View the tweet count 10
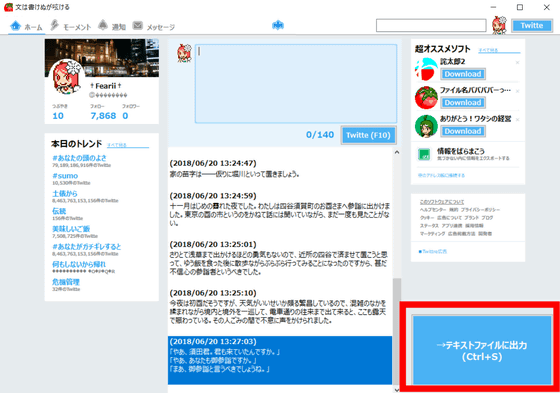This screenshot has height=393, width=560. pyautogui.click(x=58, y=116)
